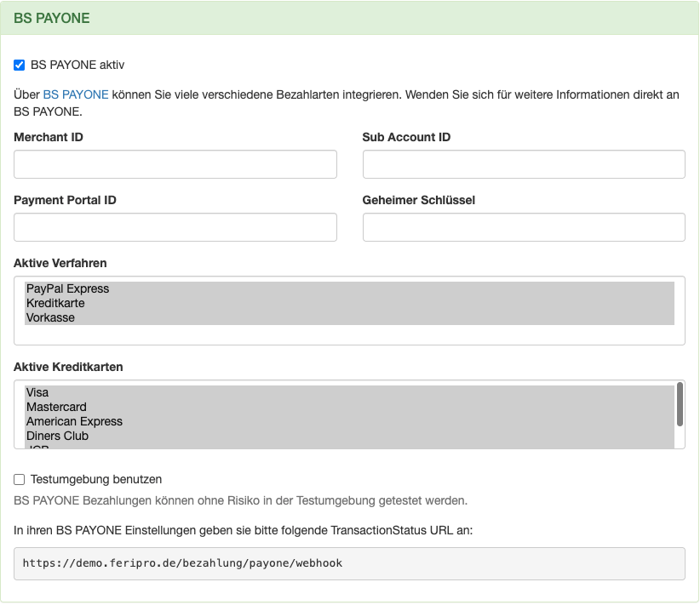Focus the Merchant ID input field
Screen dimensions: 700x605
[x=175, y=164]
